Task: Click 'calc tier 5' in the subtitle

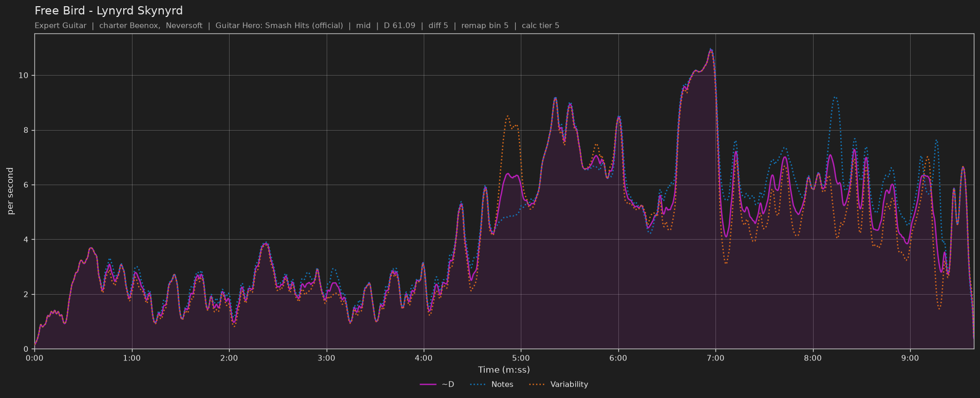Action: click(540, 26)
